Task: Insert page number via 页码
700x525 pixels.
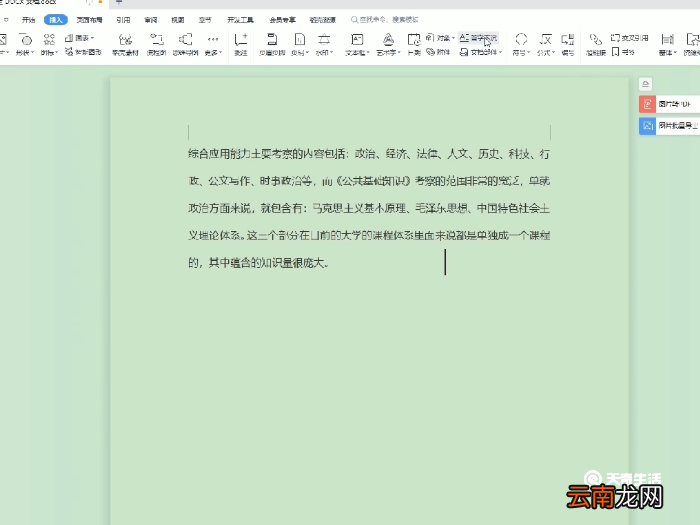Action: pyautogui.click(x=300, y=40)
